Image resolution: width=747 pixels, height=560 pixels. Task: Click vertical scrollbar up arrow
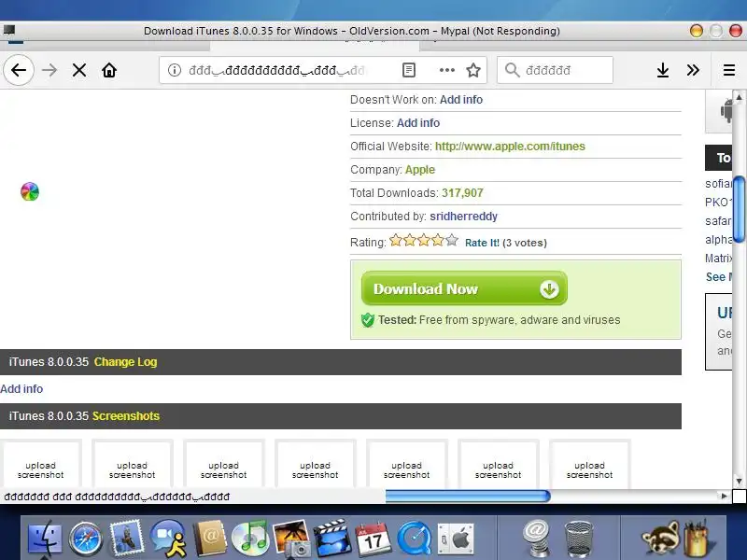[x=739, y=97]
